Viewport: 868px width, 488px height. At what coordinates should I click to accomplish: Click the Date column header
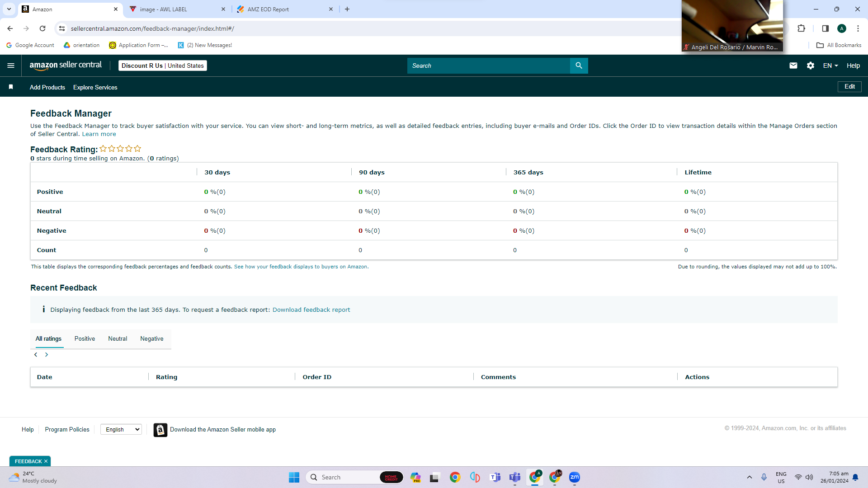[45, 377]
